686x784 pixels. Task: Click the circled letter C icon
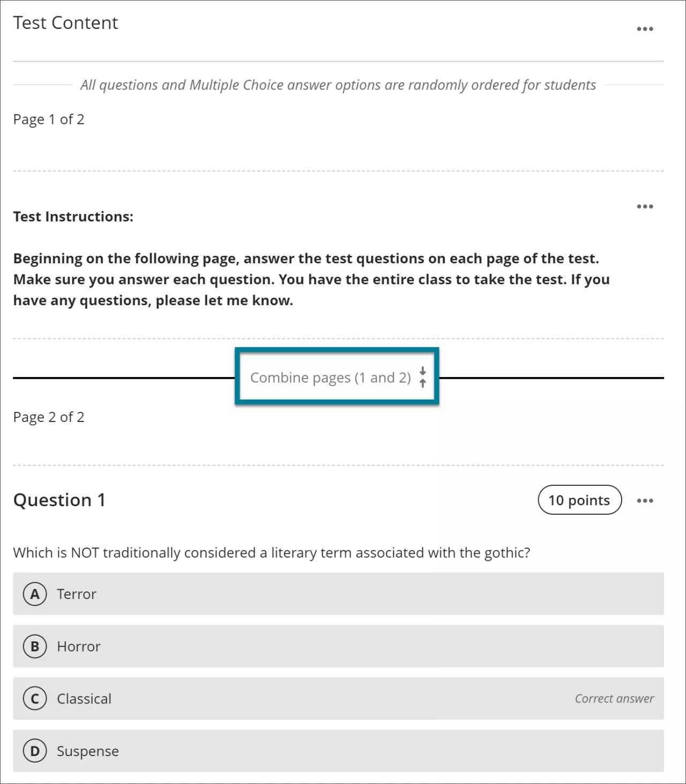tap(35, 699)
